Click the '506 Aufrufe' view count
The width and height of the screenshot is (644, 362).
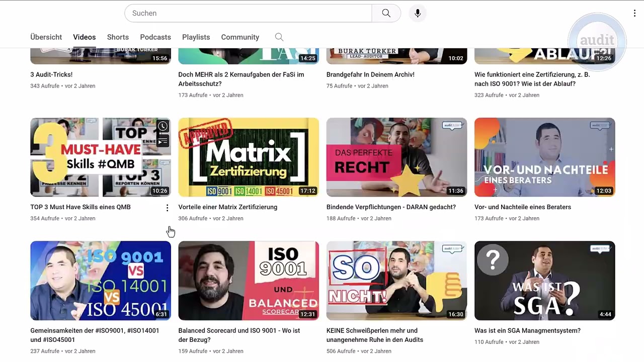click(x=341, y=351)
